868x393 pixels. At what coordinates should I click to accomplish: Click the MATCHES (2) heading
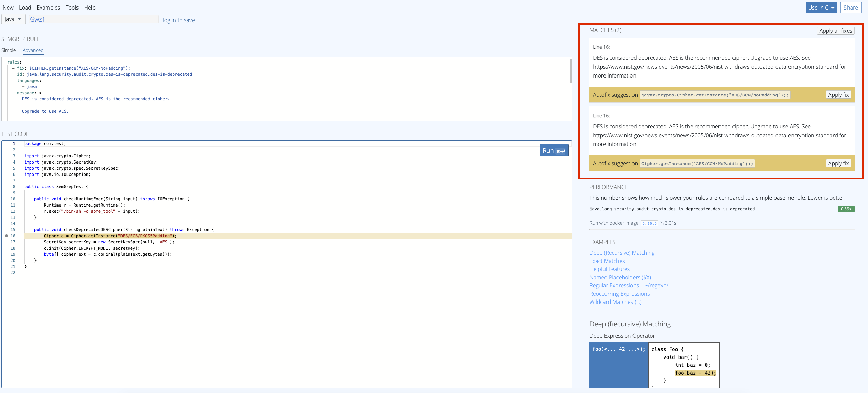[x=605, y=30]
